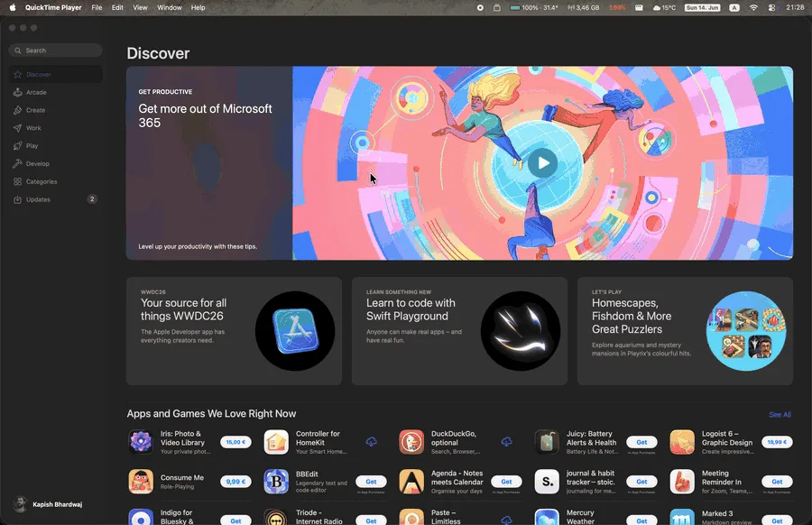Open the Iris Photo & Video Library icon
Screen dimensions: 812x525
pos(141,442)
